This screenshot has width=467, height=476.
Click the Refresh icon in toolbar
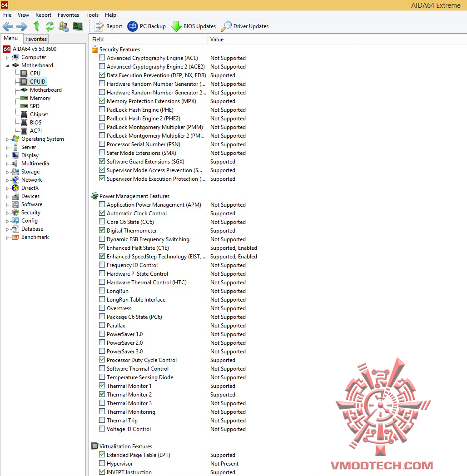click(50, 26)
